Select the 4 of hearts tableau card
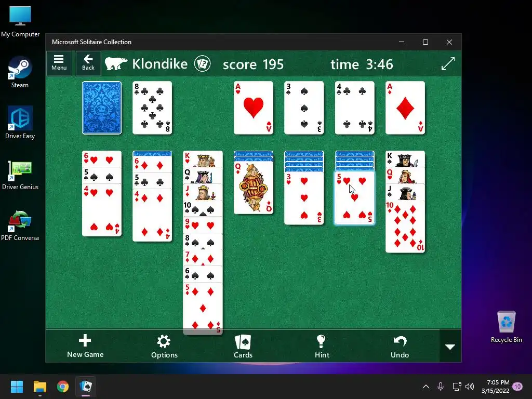This screenshot has width=532, height=399. 102,210
